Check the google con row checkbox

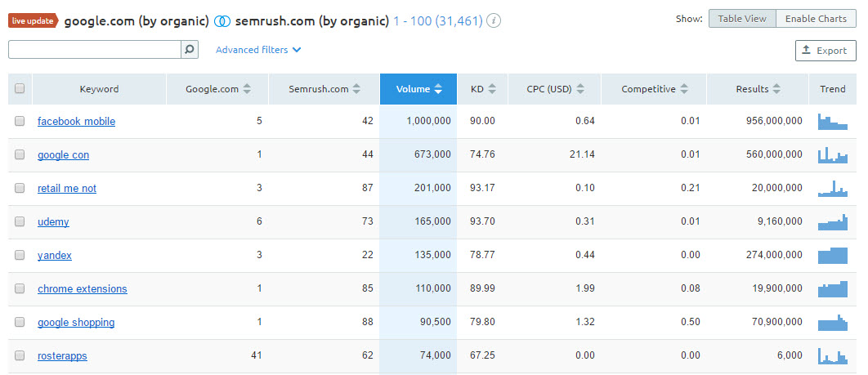point(20,155)
